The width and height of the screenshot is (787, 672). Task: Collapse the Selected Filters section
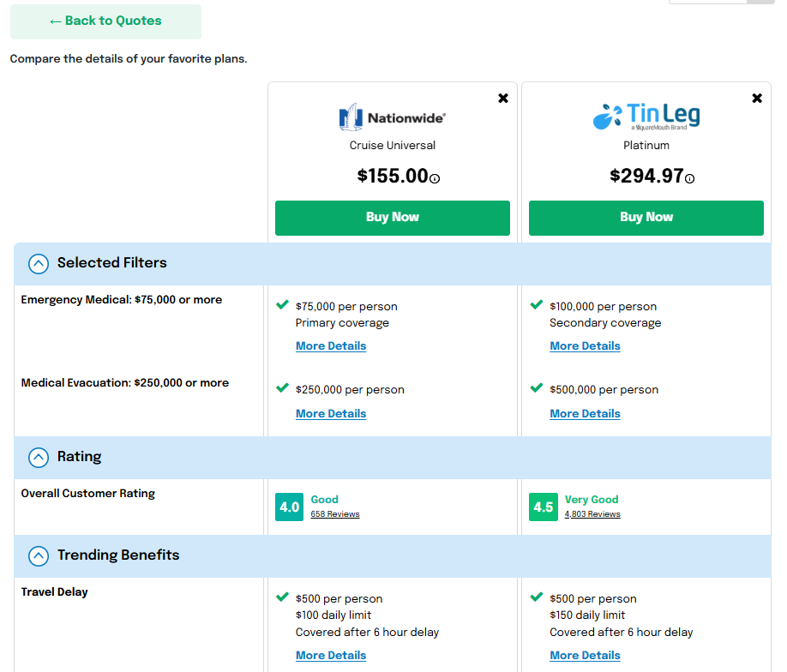[39, 263]
